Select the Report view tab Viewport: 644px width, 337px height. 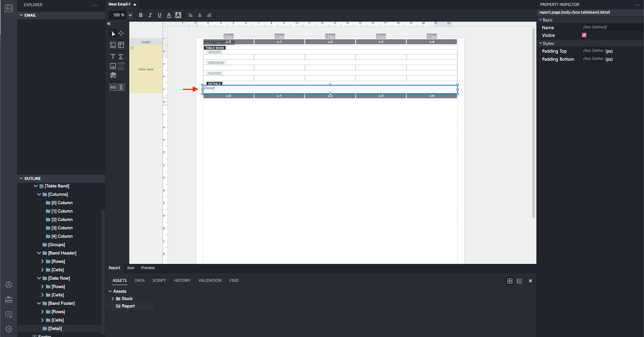(114, 268)
